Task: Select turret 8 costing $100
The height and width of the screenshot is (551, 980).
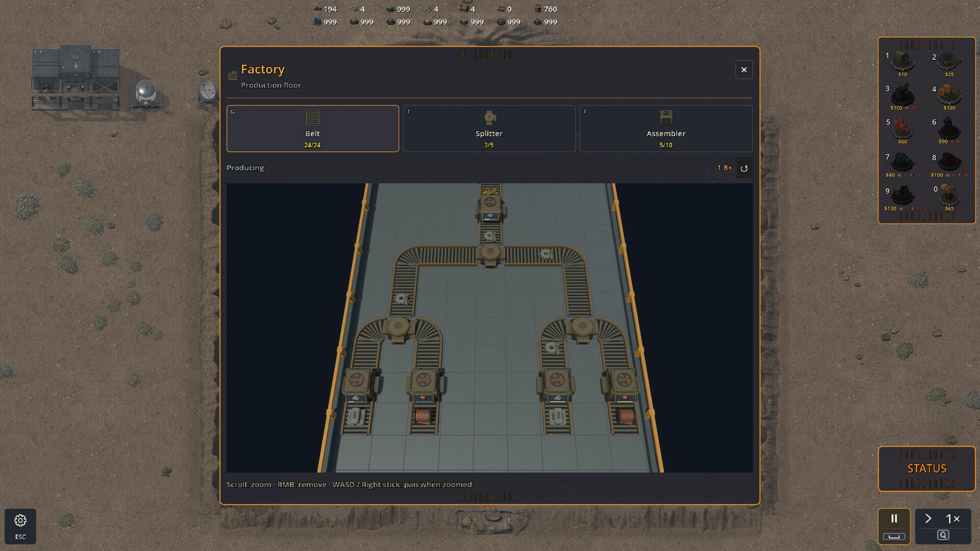Action: coord(949,164)
